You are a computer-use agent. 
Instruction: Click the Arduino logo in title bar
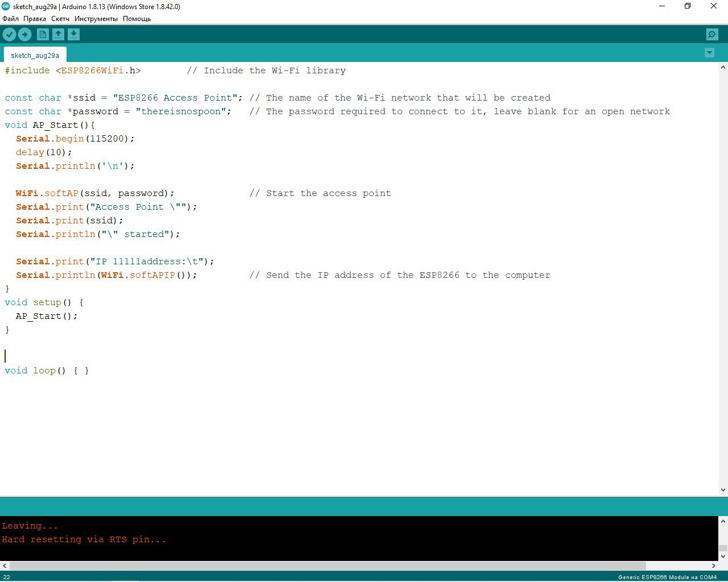coord(6,6)
